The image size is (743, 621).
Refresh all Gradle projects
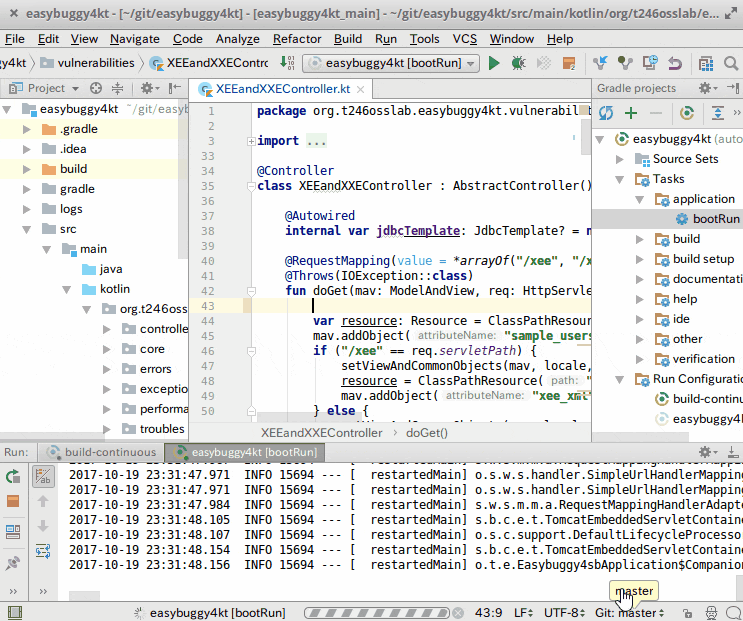[606, 113]
